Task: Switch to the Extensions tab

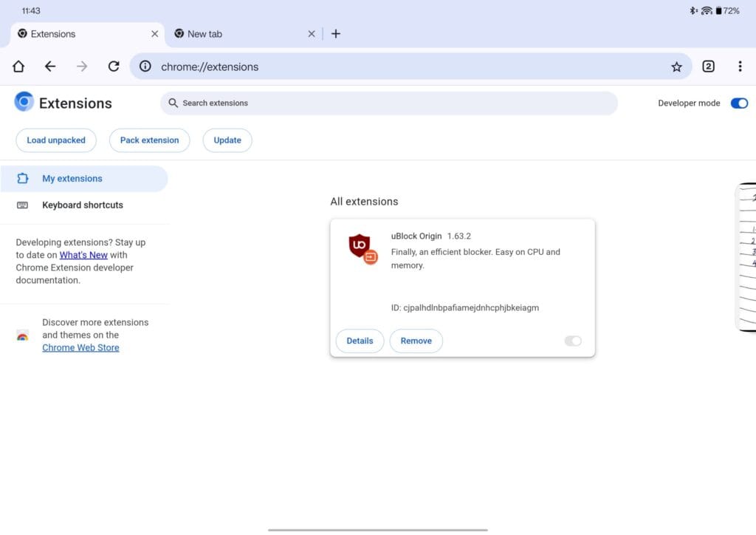Action: [87, 34]
